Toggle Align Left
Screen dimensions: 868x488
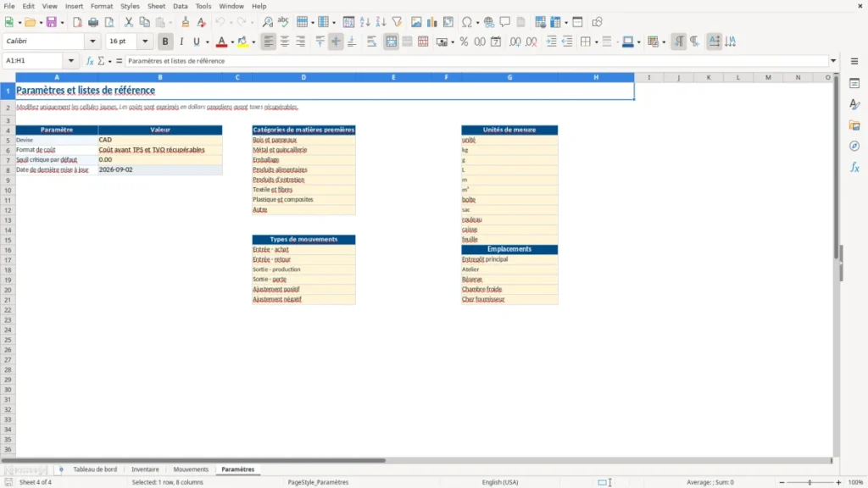[x=269, y=42]
